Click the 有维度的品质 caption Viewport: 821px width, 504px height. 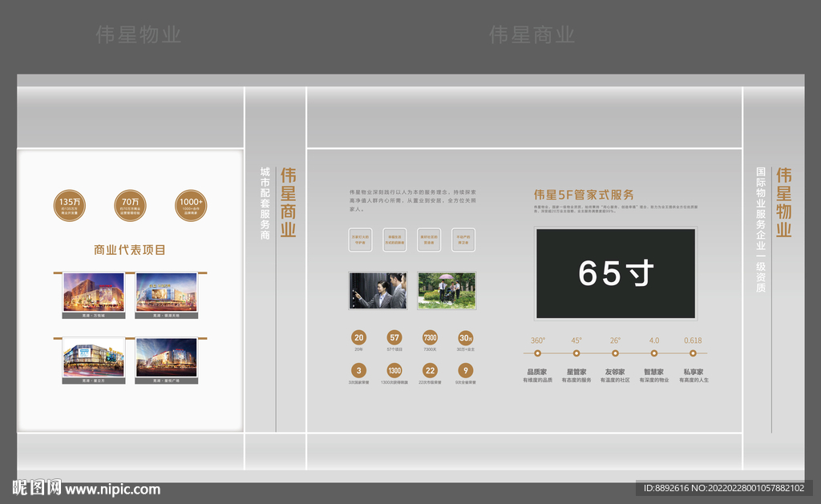tap(537, 380)
